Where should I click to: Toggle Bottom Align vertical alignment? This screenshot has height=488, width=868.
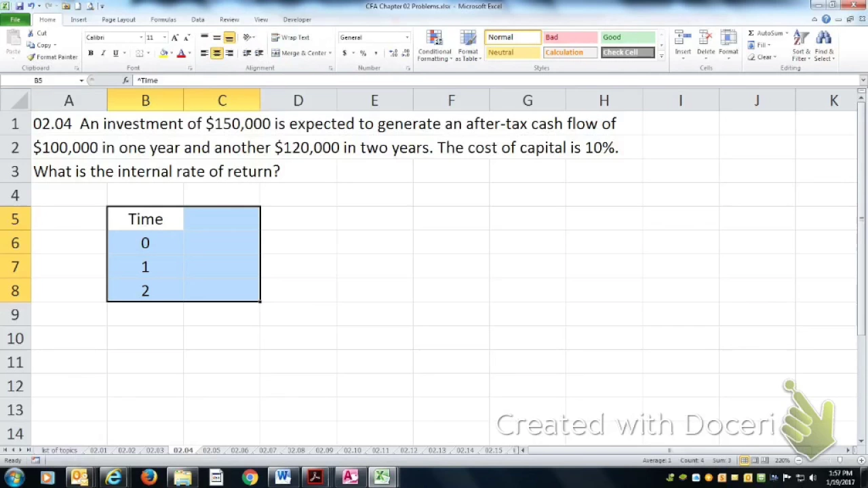click(x=229, y=37)
